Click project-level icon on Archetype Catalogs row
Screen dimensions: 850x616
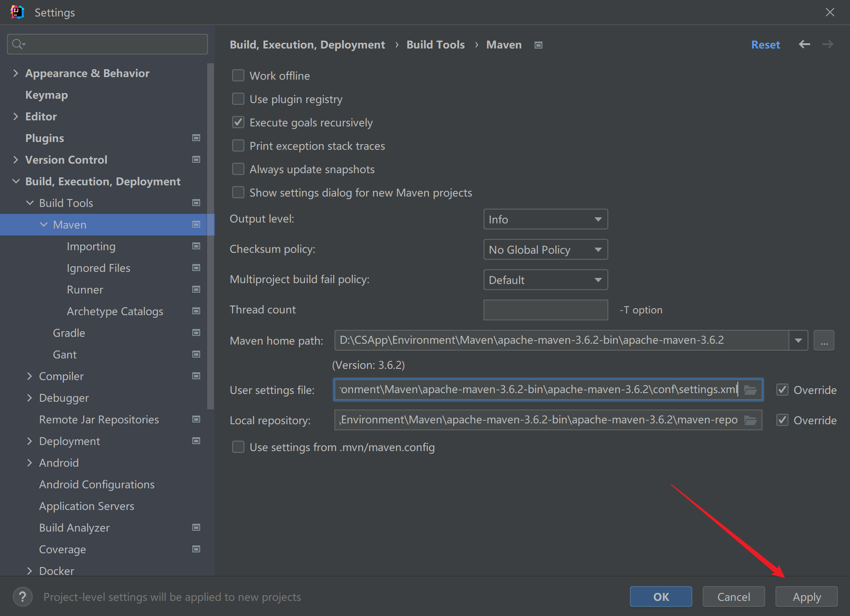(196, 311)
